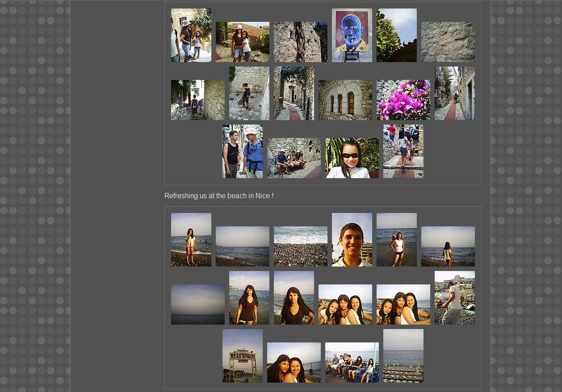This screenshot has width=562, height=392.
Task: Open the beach entrance sign arch photo
Action: pos(242,356)
